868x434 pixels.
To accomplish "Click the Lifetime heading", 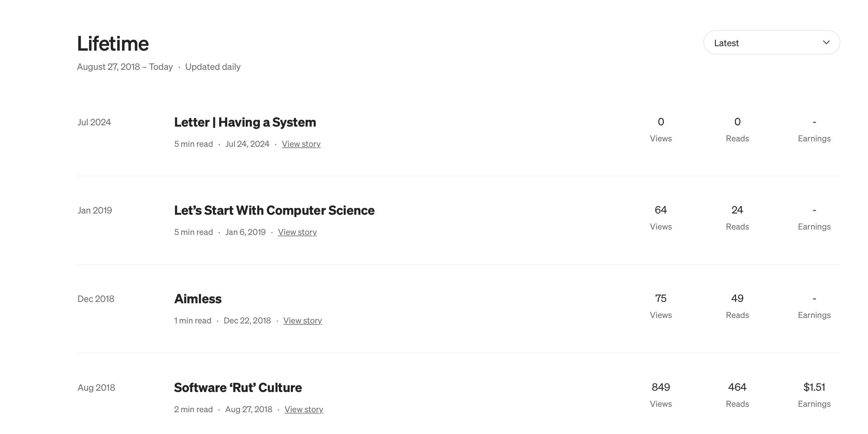I will click(x=113, y=44).
